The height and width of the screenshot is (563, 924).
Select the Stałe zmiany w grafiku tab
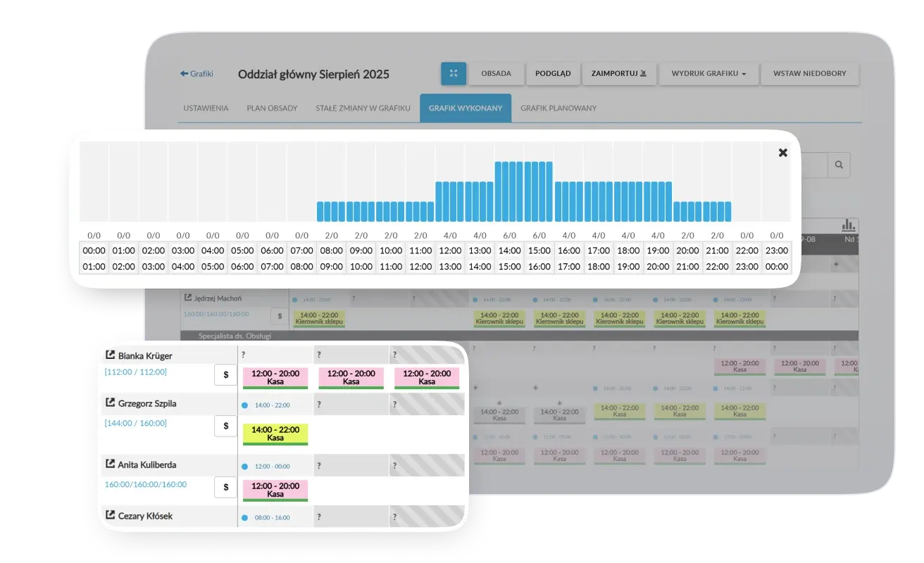pos(363,108)
